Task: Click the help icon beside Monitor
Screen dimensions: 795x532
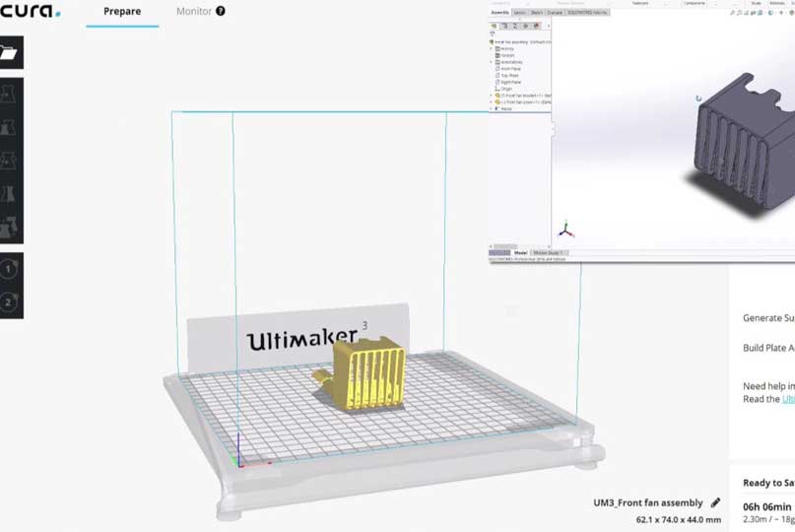Action: tap(221, 11)
